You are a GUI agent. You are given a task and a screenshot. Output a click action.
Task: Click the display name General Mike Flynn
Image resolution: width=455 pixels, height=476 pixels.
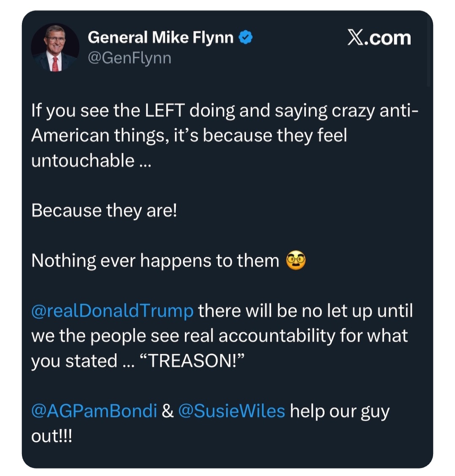[x=160, y=38]
